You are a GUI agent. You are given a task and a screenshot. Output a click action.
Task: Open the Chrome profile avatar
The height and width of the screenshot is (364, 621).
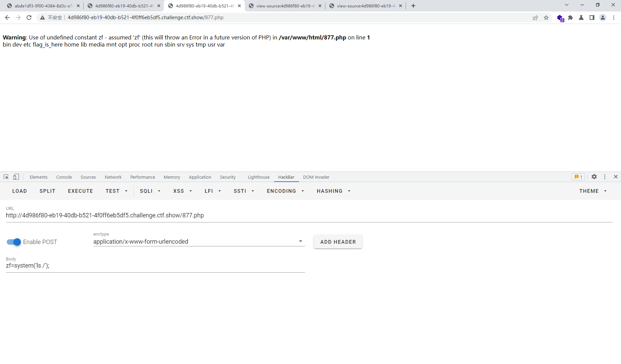603,18
